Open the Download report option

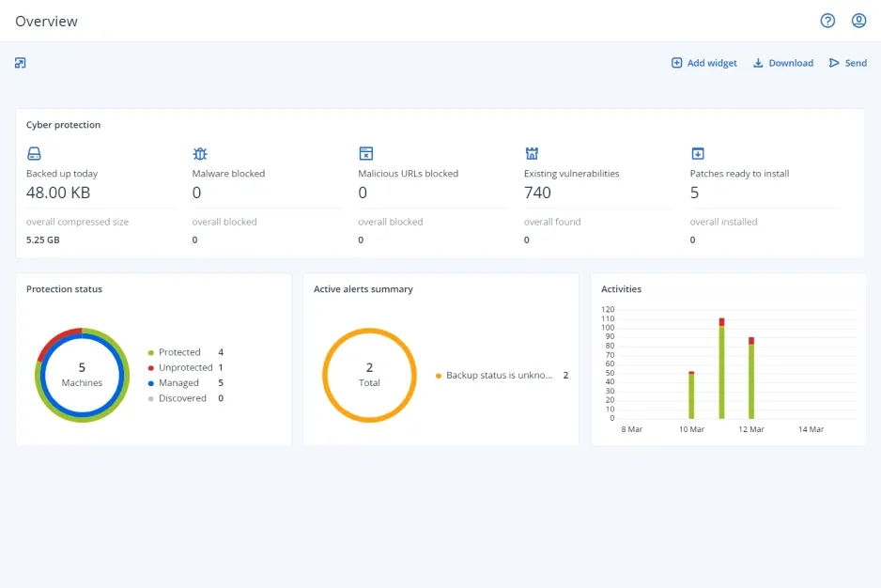[782, 63]
